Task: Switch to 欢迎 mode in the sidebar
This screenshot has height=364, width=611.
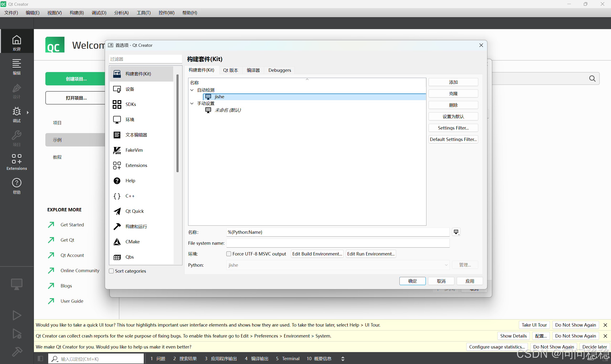Action: tap(16, 42)
